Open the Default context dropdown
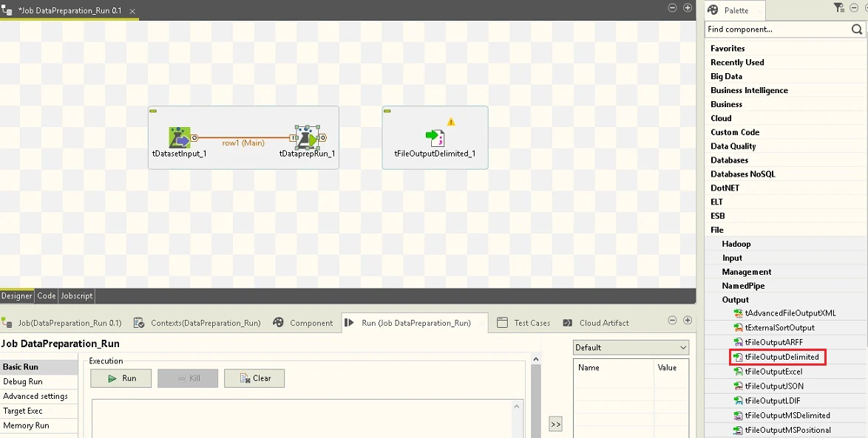 pos(631,347)
